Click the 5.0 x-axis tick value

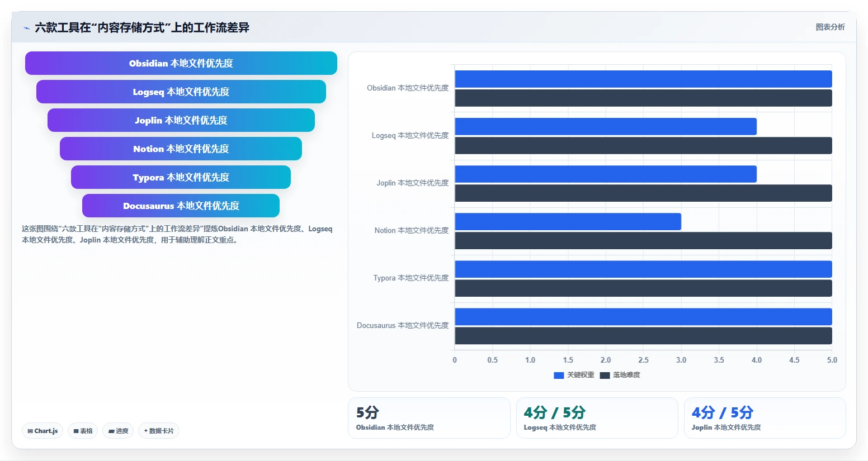(x=832, y=360)
